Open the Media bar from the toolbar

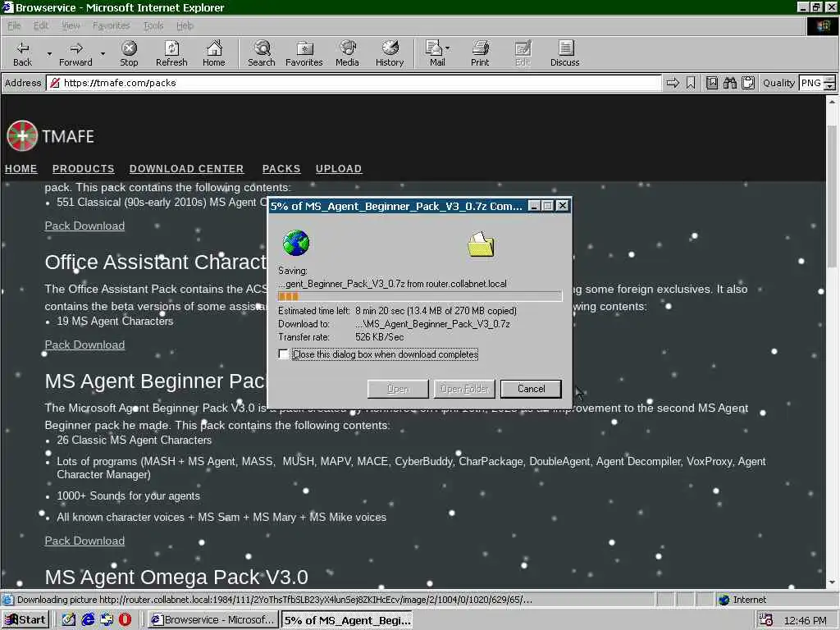[347, 53]
